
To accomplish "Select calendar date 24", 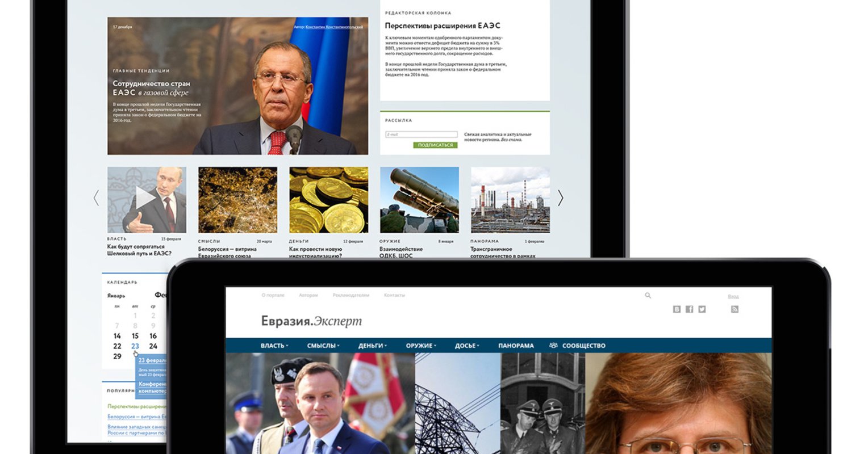I will (153, 346).
